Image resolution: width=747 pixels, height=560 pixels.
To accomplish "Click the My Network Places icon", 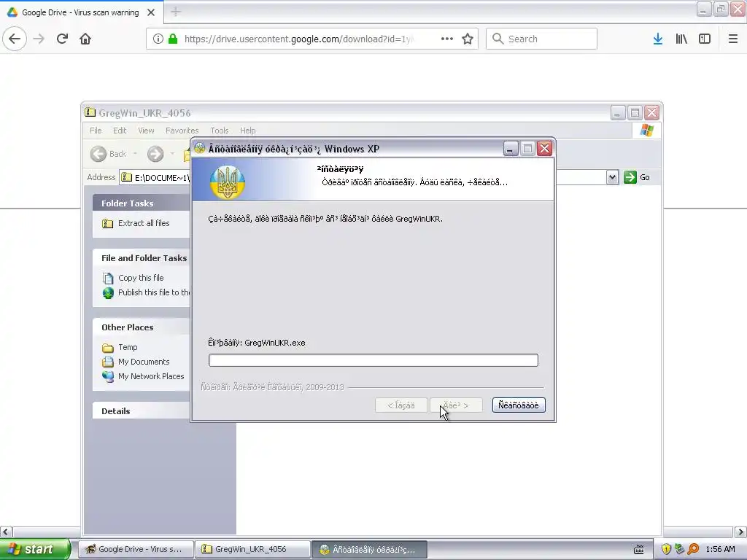I will [108, 376].
